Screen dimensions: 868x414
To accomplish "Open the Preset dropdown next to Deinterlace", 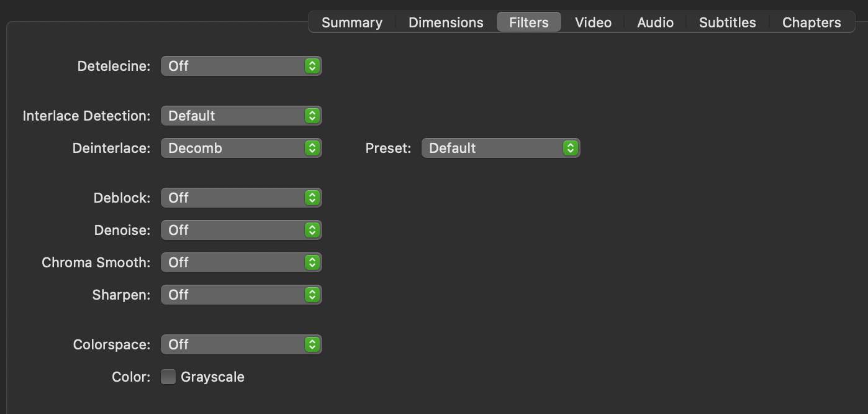I will (x=500, y=147).
